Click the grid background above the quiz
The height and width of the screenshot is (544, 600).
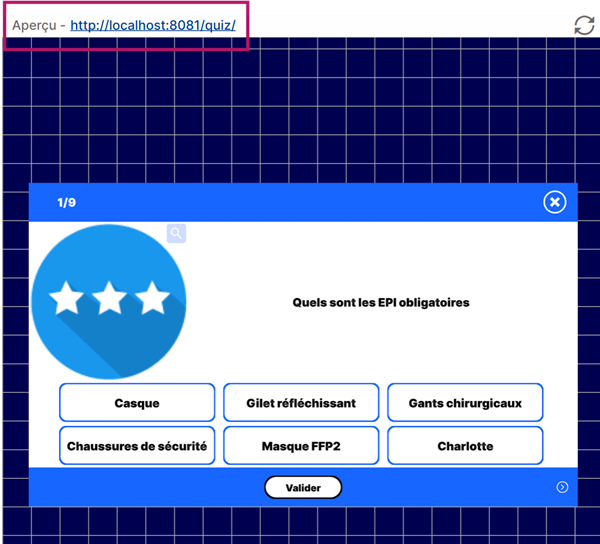[300, 110]
